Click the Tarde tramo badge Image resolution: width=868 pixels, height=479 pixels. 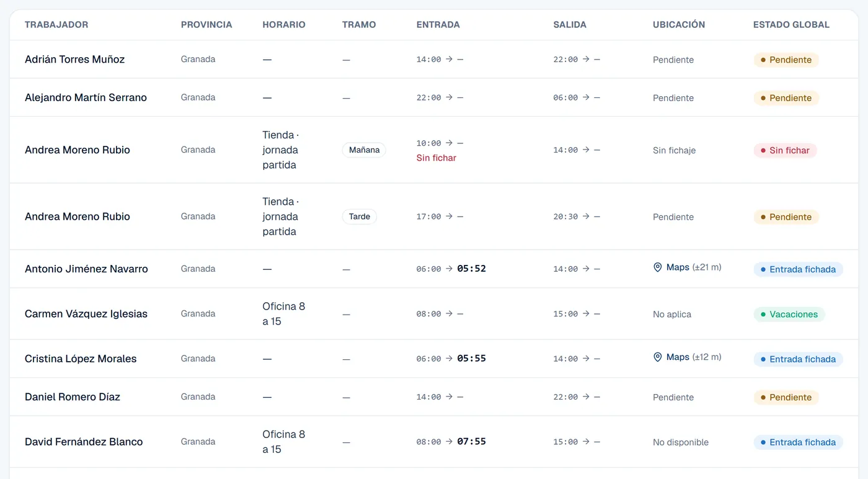click(360, 217)
